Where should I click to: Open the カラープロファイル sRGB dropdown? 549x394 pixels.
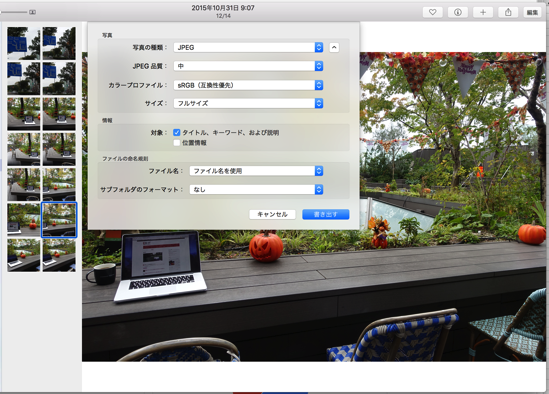point(248,85)
